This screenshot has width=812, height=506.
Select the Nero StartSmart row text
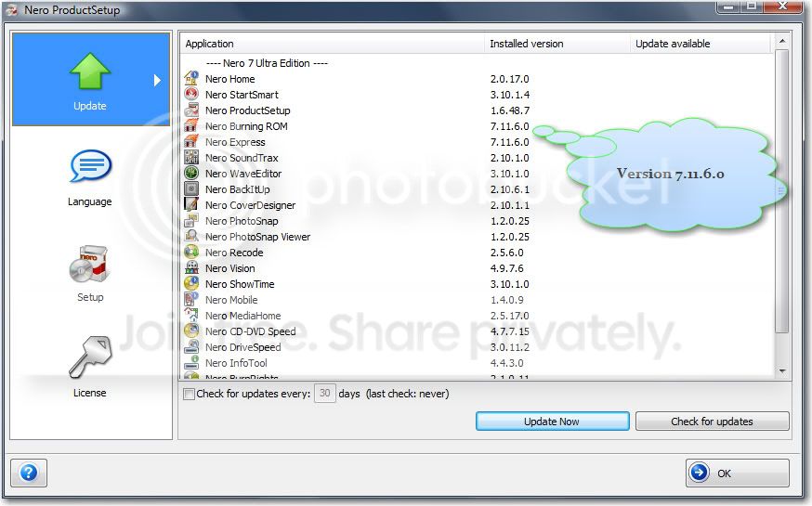(x=242, y=95)
